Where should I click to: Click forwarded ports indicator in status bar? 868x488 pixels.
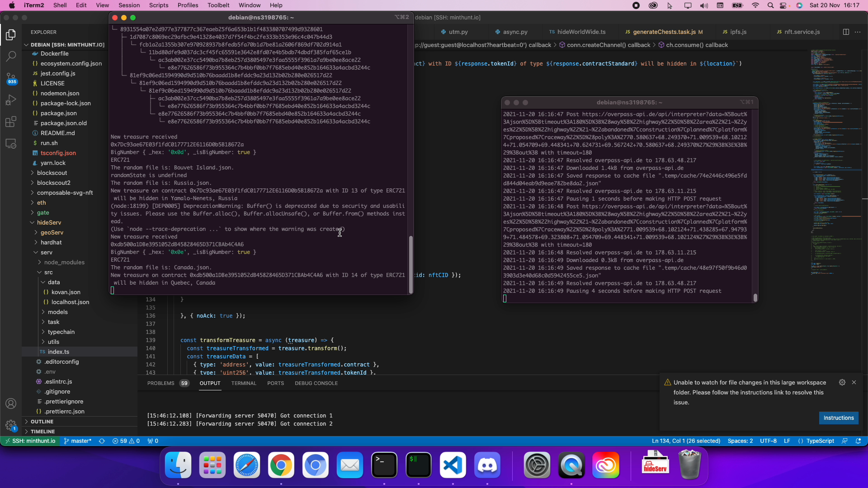(153, 441)
